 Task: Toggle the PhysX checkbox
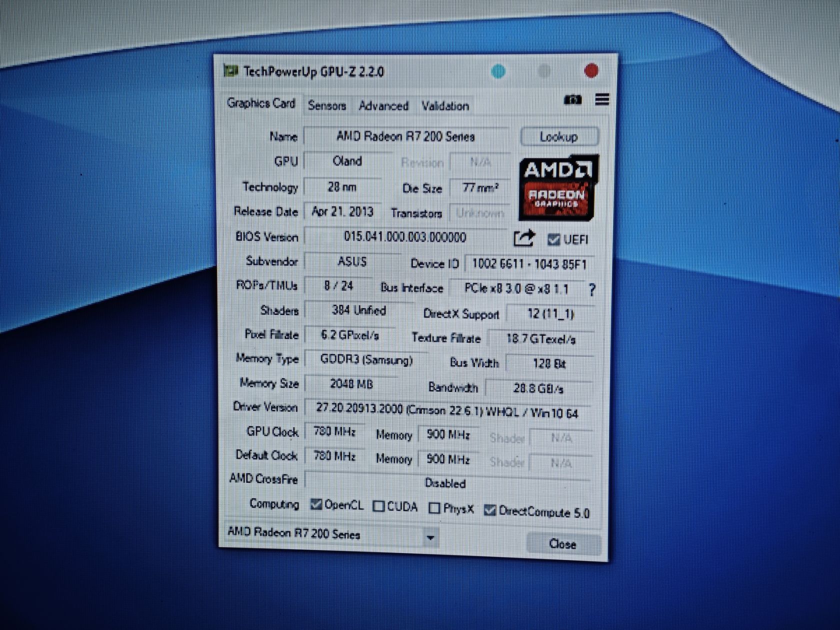click(434, 508)
